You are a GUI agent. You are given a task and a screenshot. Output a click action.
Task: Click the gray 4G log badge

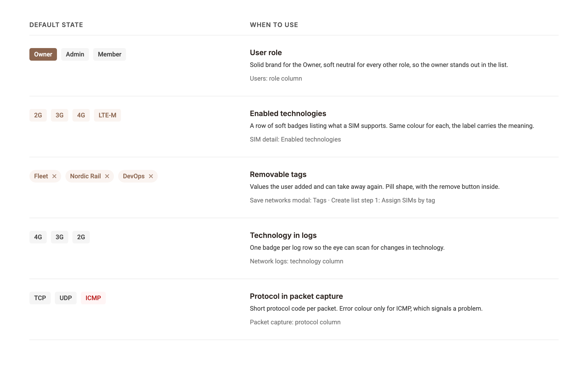click(38, 237)
